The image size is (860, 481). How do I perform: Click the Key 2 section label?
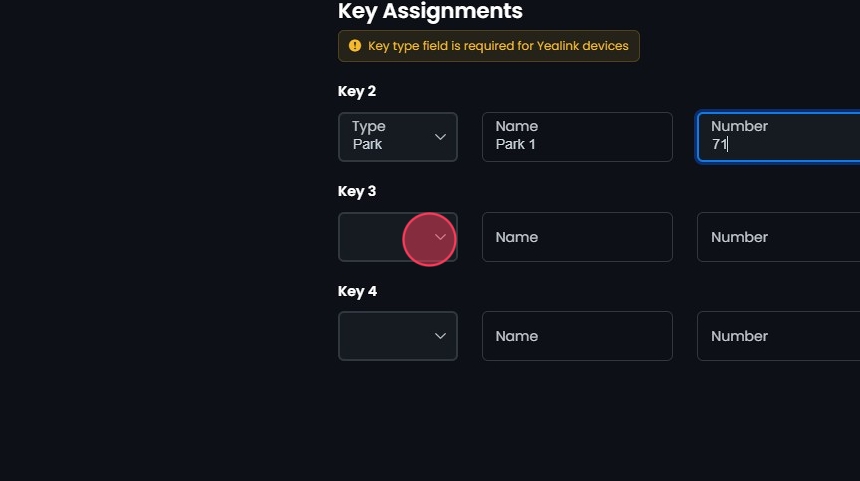click(357, 91)
